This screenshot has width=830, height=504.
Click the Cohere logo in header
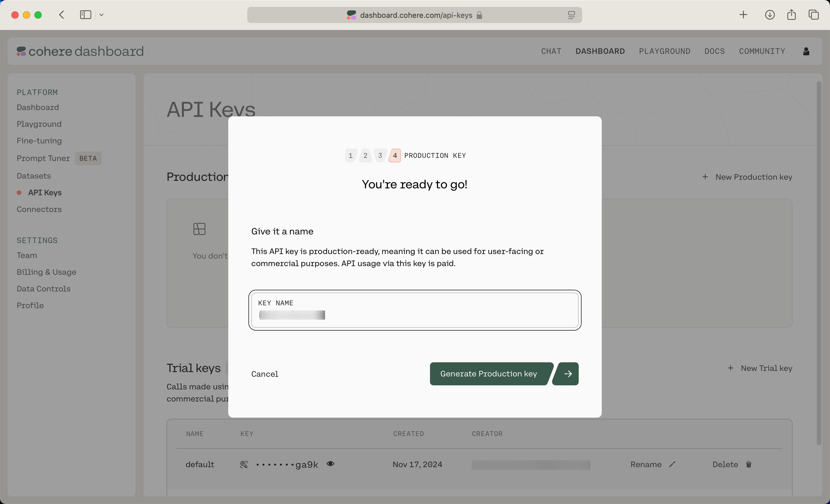[x=80, y=51]
